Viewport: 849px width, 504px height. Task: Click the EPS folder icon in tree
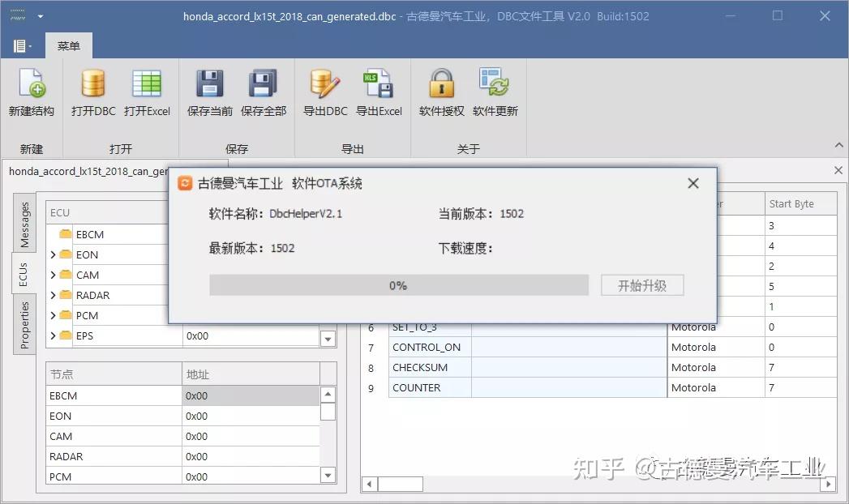coord(66,335)
